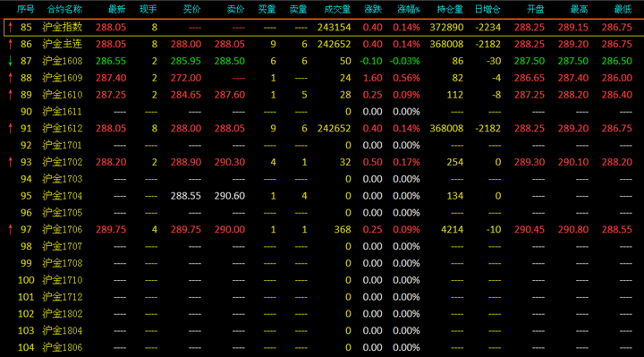This screenshot has width=644, height=357.
Task: Click the 日增仓 column header
Action: pyautogui.click(x=487, y=9)
